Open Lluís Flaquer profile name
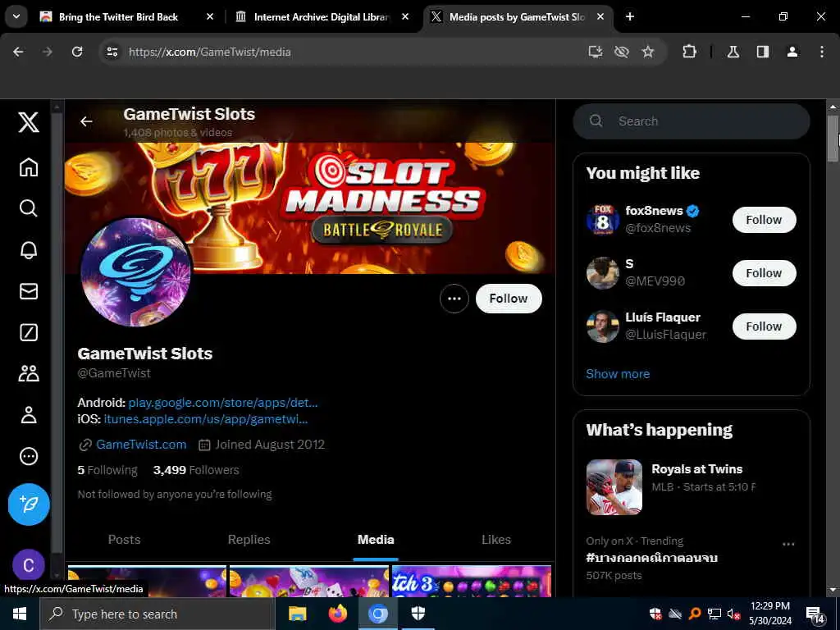The image size is (840, 630). [663, 317]
